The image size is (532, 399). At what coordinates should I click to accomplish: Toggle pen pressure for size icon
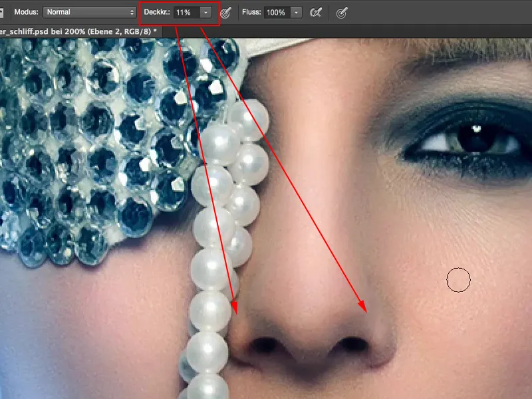[x=342, y=13]
